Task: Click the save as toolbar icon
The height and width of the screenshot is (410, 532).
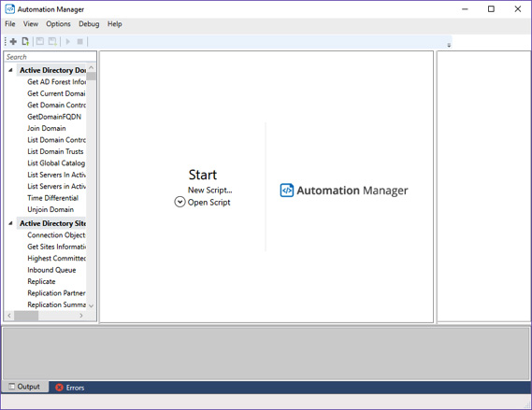Action: 52,42
